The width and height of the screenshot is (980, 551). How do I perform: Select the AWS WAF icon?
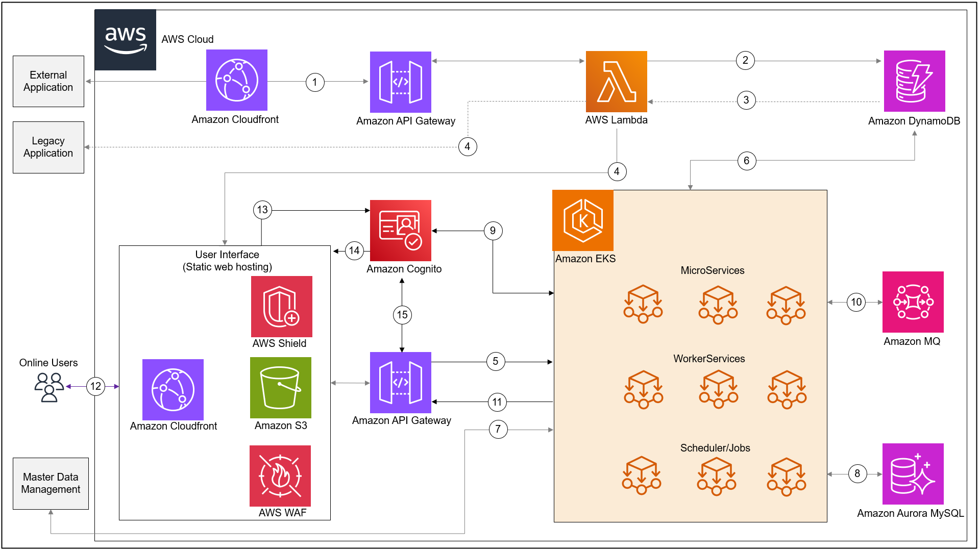(280, 477)
